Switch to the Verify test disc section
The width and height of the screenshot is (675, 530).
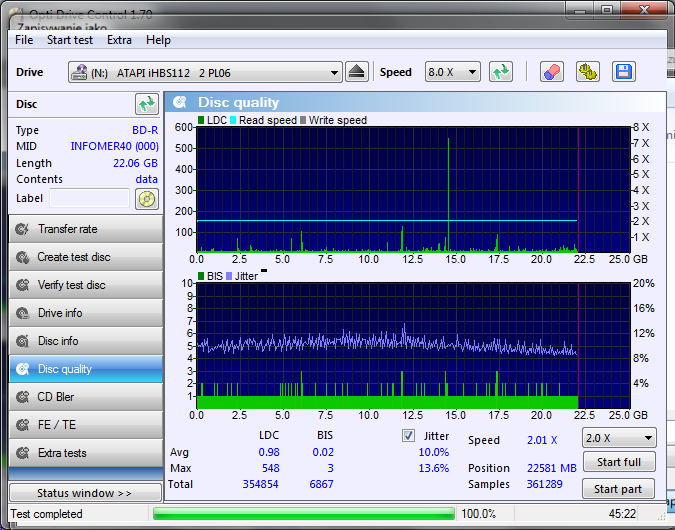point(86,285)
